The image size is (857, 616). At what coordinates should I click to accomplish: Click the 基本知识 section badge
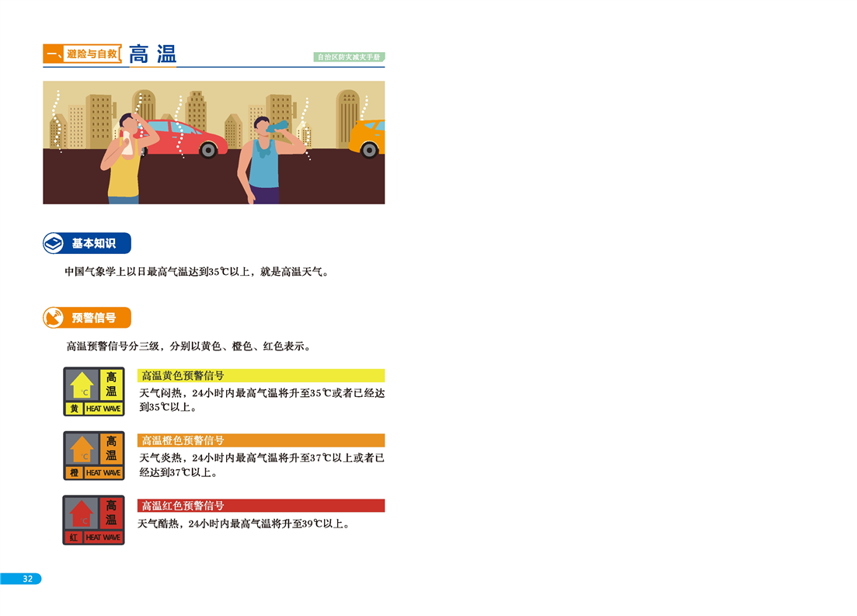coord(87,243)
